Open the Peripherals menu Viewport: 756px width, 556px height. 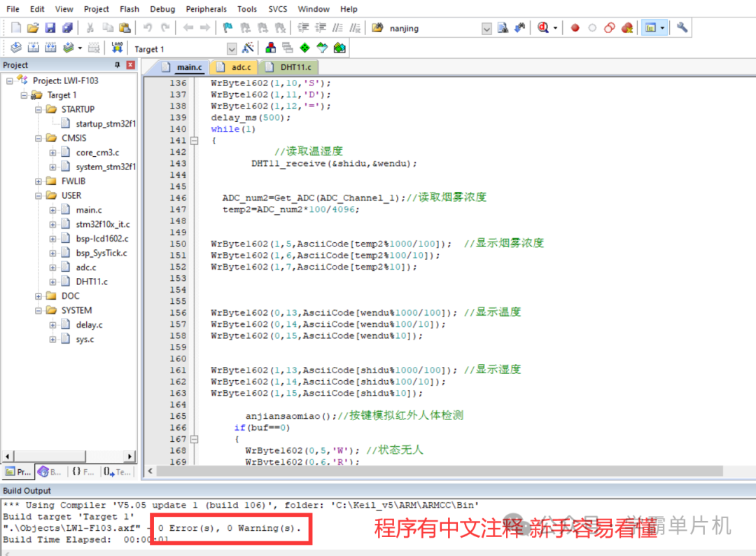click(x=206, y=9)
